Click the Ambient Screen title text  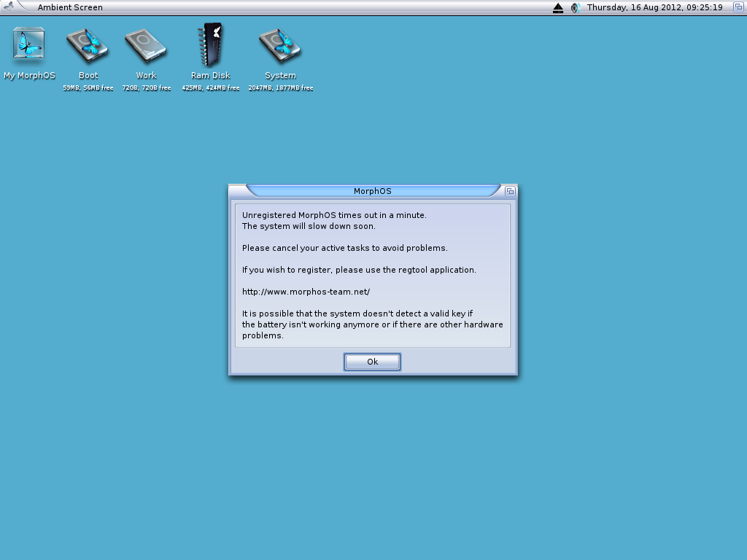(70, 7)
